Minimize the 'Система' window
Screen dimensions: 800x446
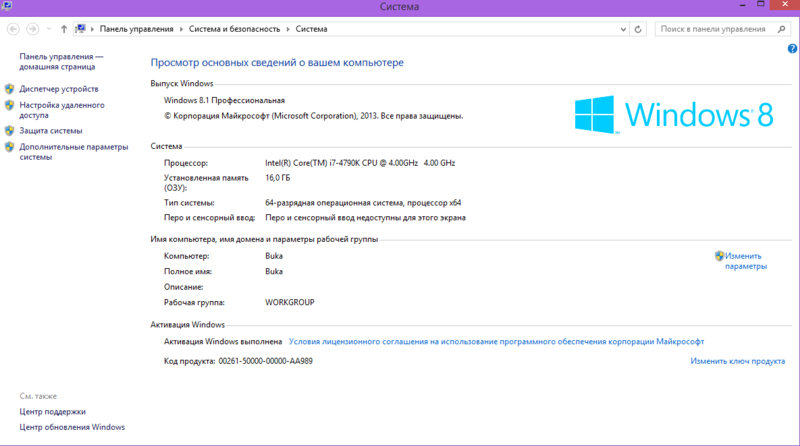coord(742,5)
